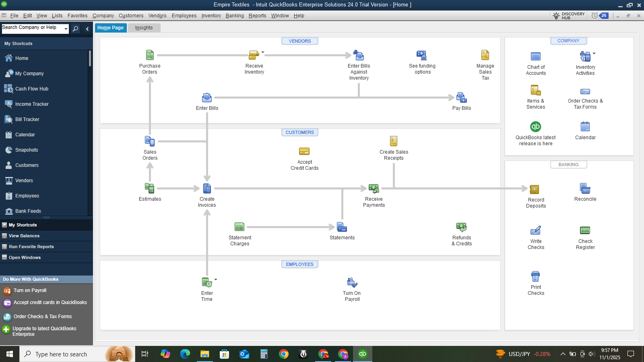Click the Create Invoices icon

click(x=207, y=188)
